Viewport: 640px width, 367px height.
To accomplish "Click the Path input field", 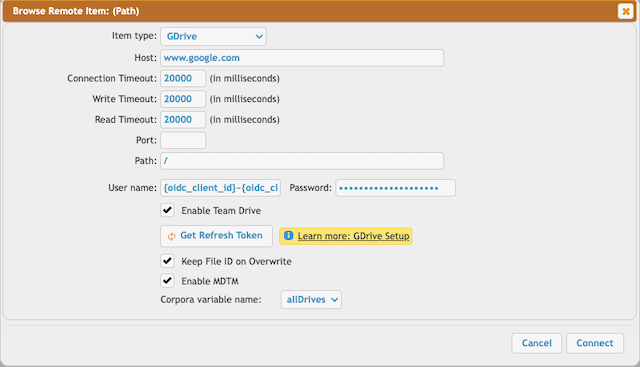I will (x=302, y=161).
